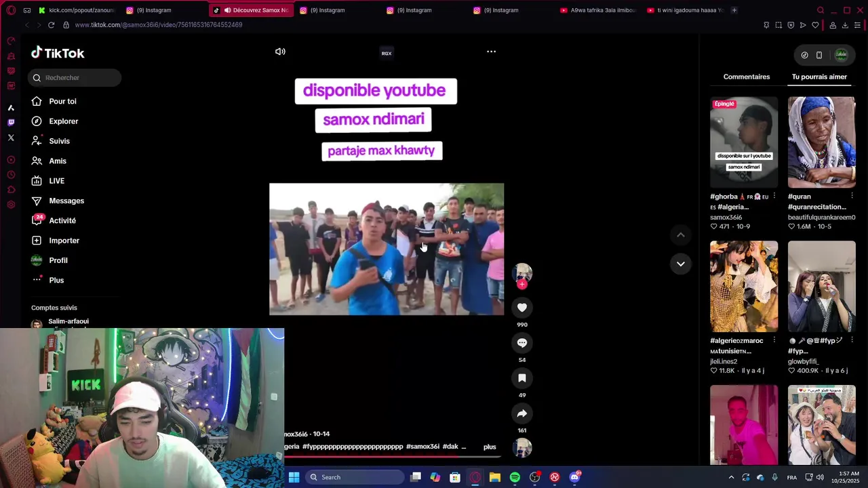Viewport: 868px width, 488px height.
Task: Open the coin icon in top-right pill
Action: click(804, 55)
